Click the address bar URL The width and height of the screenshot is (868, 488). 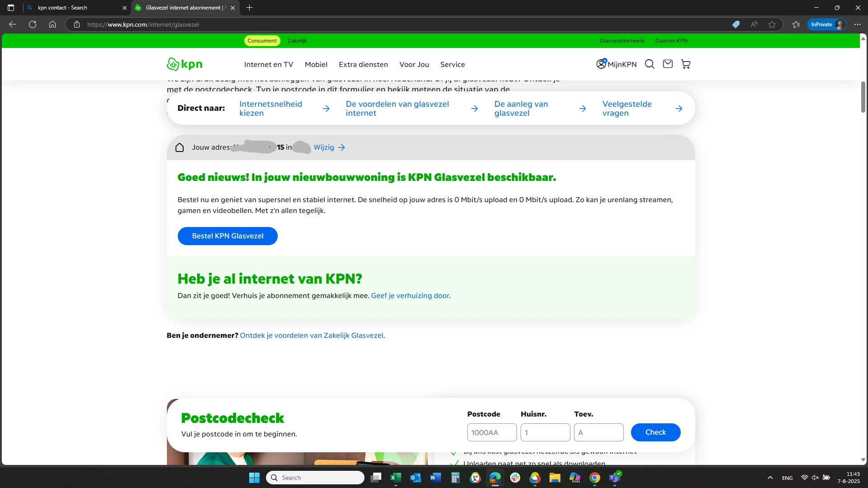point(143,24)
